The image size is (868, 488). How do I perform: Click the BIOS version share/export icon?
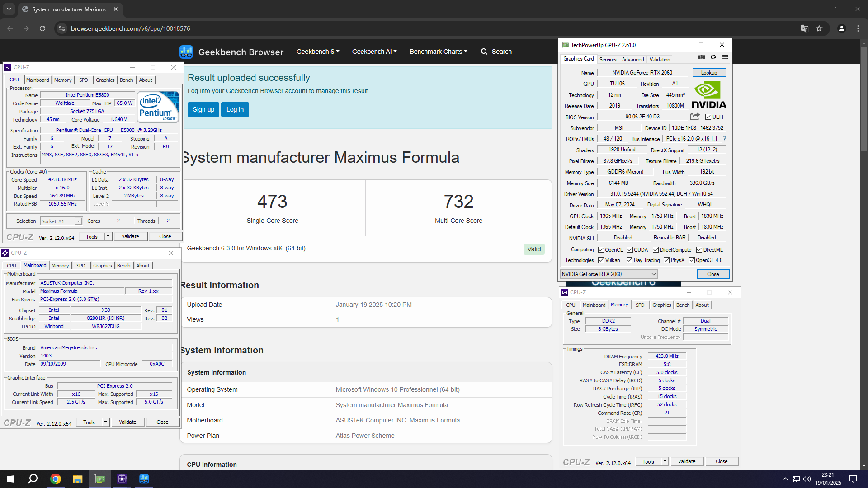(695, 117)
